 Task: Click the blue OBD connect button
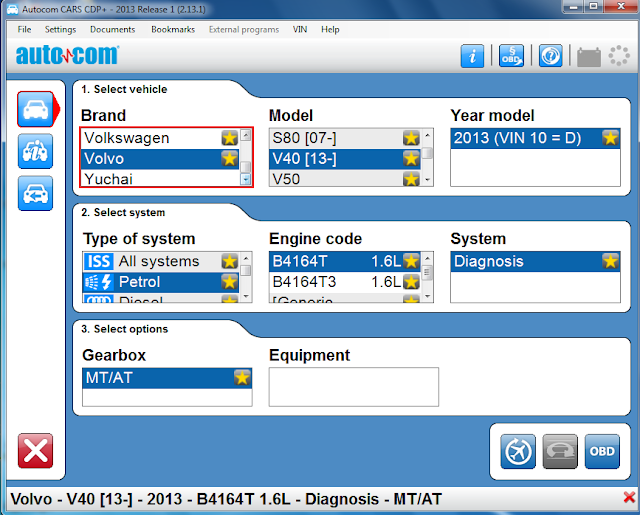click(x=602, y=451)
